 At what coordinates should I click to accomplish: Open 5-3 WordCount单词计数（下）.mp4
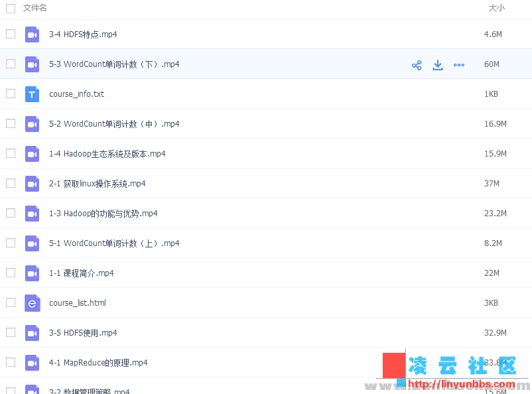pyautogui.click(x=114, y=64)
